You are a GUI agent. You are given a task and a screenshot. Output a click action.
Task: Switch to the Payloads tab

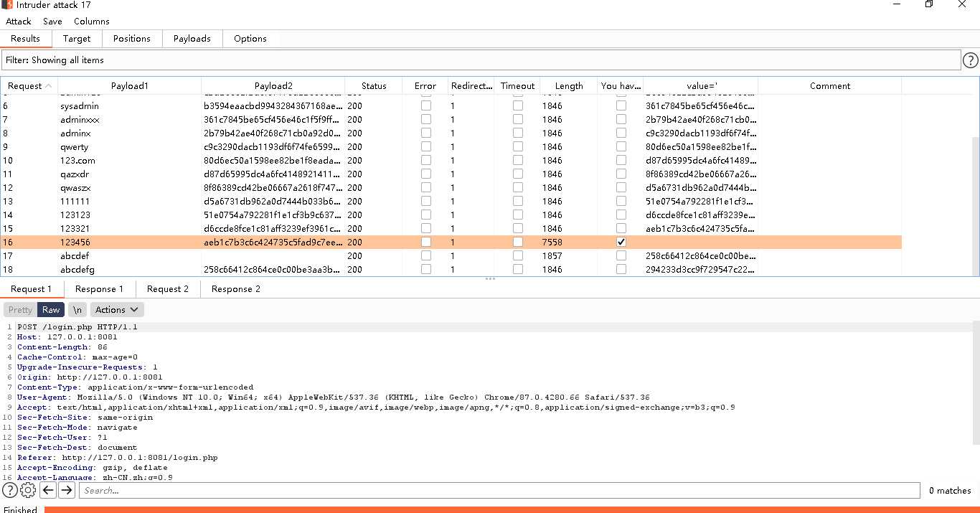[x=192, y=39]
